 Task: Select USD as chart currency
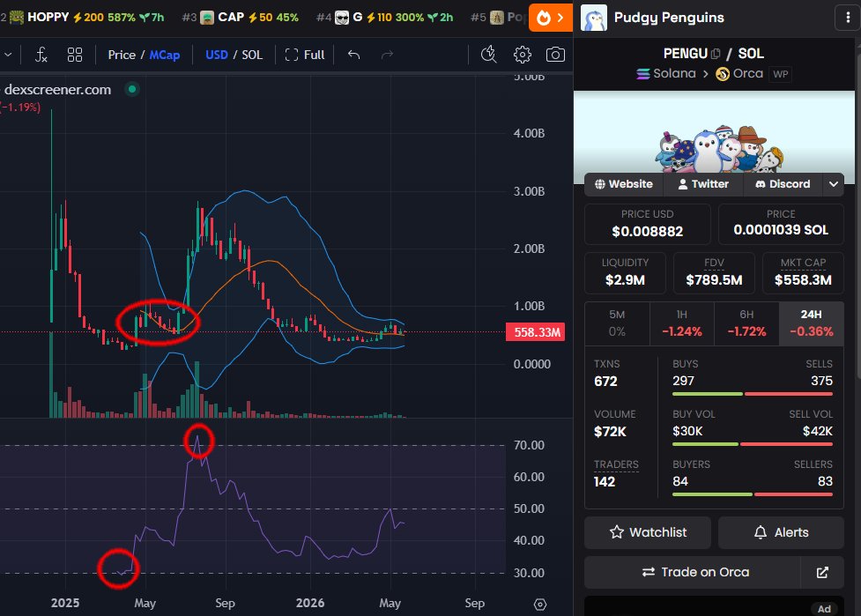coord(216,55)
